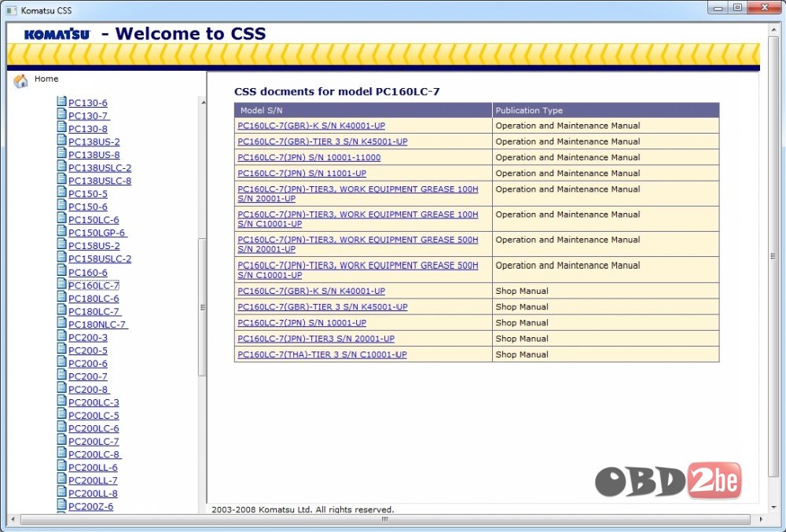Screen dimensions: 786x532
Task: Click the horizontal scrollbar thumb
Action: pos(385,520)
